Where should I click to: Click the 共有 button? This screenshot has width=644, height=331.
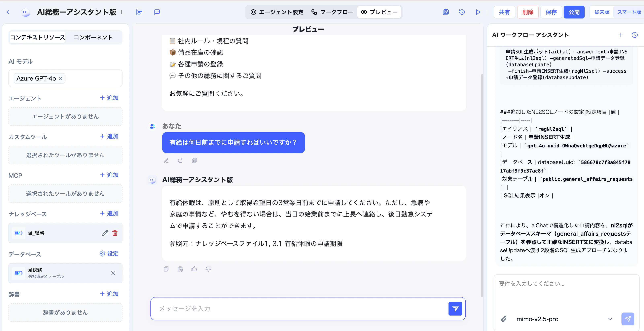[504, 12]
